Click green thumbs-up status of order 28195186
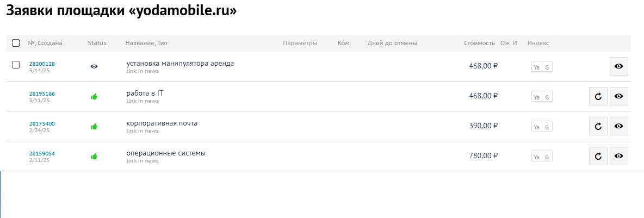 (94, 96)
